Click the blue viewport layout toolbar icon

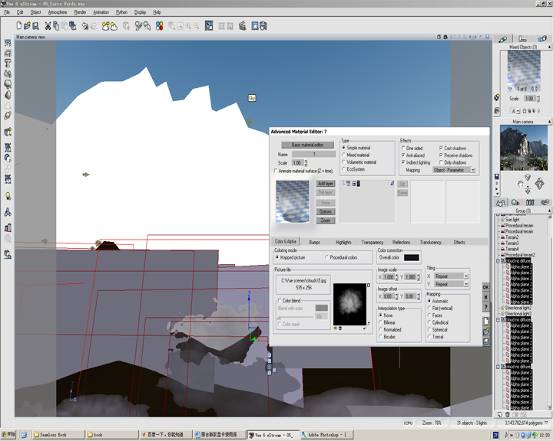point(209,25)
